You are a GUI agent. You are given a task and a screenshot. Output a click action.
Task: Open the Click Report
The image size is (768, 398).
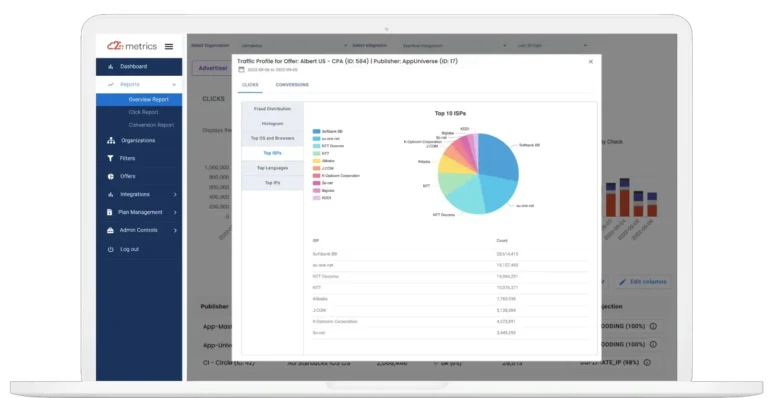pyautogui.click(x=144, y=112)
